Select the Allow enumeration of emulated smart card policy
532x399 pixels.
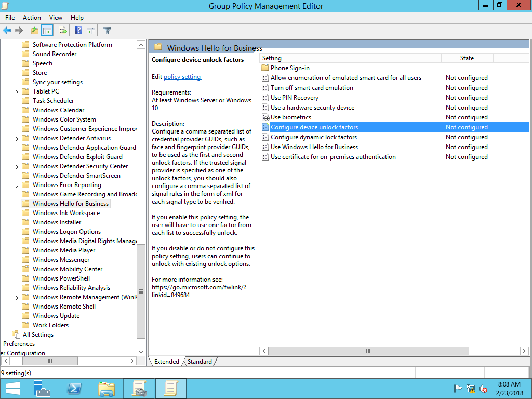coord(345,78)
